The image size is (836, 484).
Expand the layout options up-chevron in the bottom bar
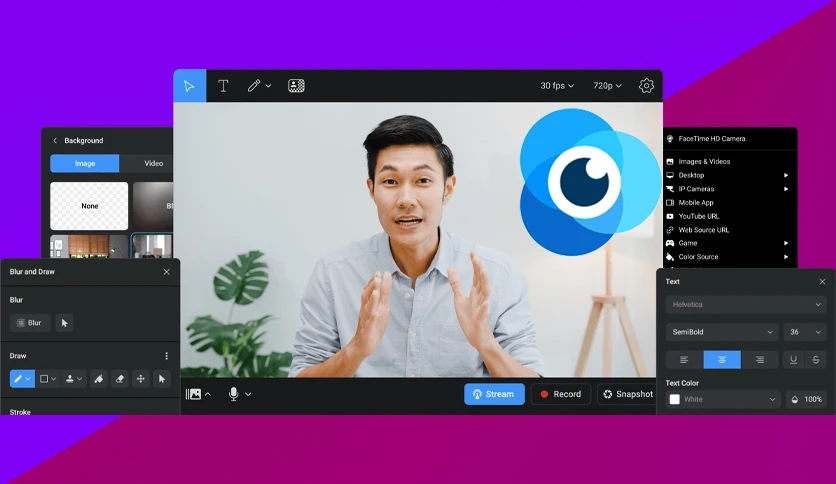208,394
